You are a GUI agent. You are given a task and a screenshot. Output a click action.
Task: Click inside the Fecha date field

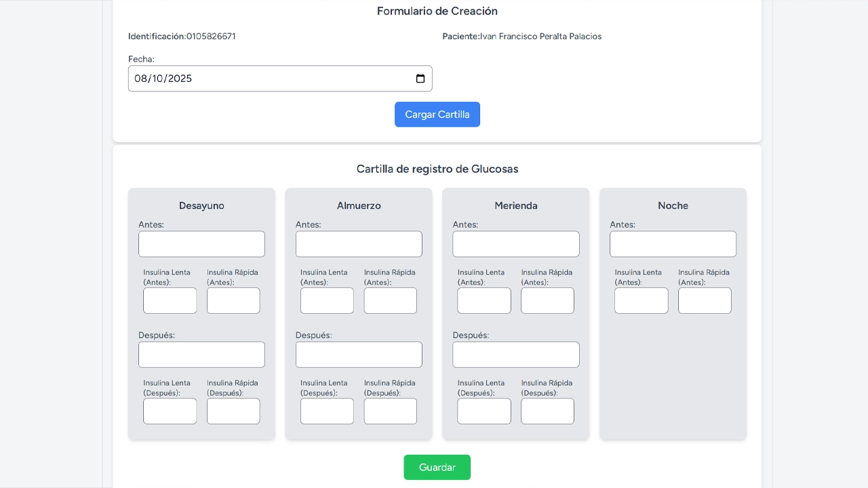tap(271, 78)
